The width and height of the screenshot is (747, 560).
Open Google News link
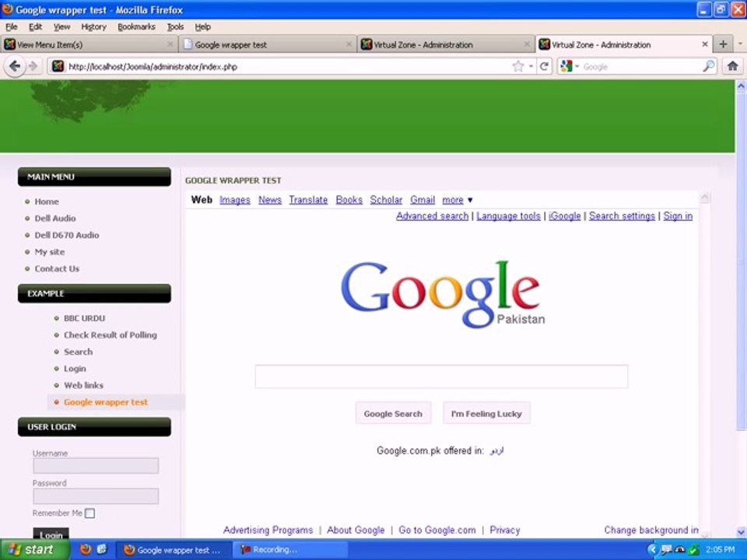click(270, 200)
